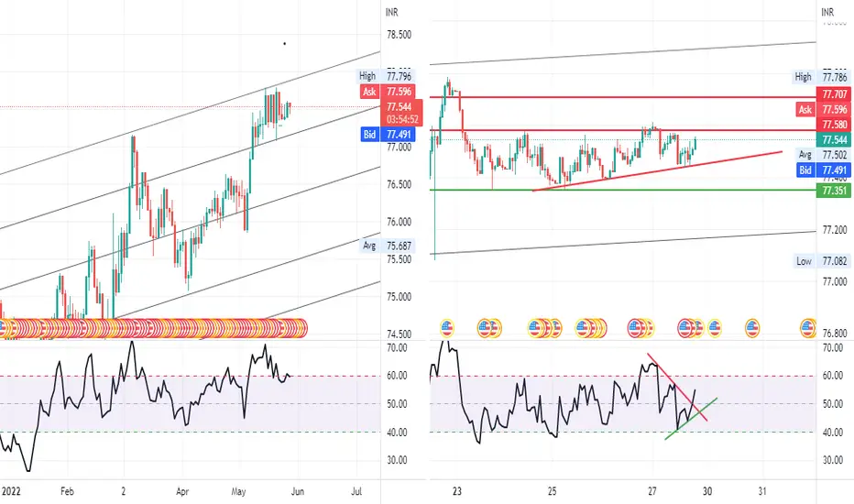
Task: Click the 78.500 price scale value
Action: point(399,35)
